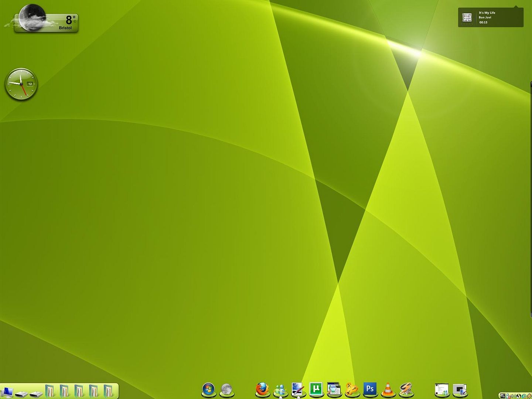Open the window magnifier search dock icon
Viewport: 532px width, 399px height.
point(334,389)
